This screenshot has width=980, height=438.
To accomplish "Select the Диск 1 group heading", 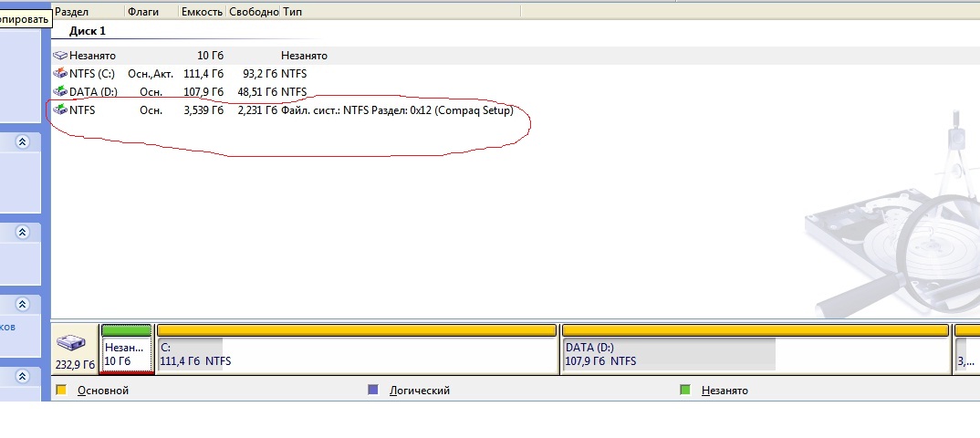I will click(x=88, y=31).
